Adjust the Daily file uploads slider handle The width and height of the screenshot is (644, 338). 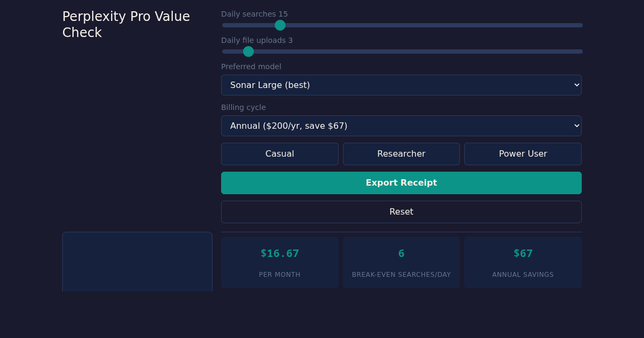pyautogui.click(x=248, y=52)
